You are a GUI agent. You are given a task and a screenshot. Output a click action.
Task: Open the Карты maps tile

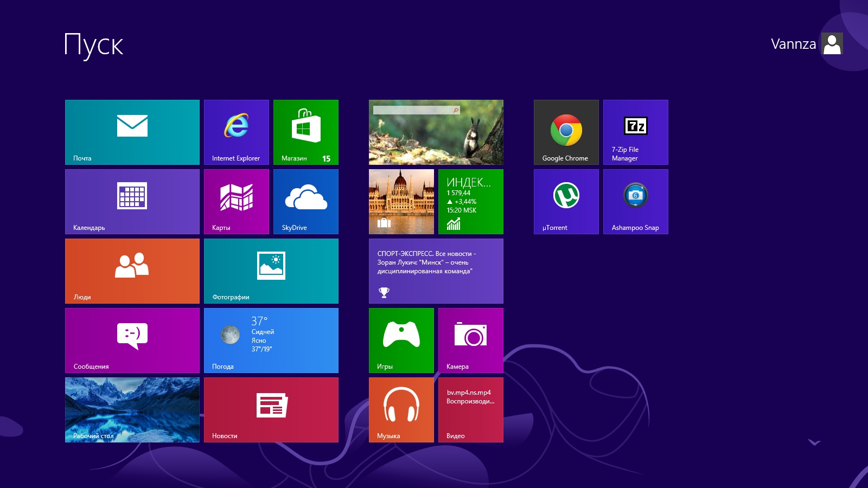point(236,201)
